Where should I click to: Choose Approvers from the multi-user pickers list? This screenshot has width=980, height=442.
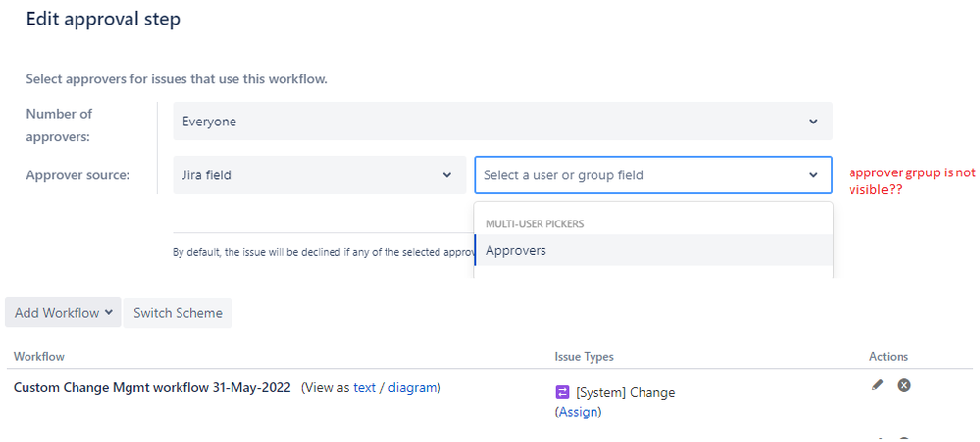click(x=516, y=250)
